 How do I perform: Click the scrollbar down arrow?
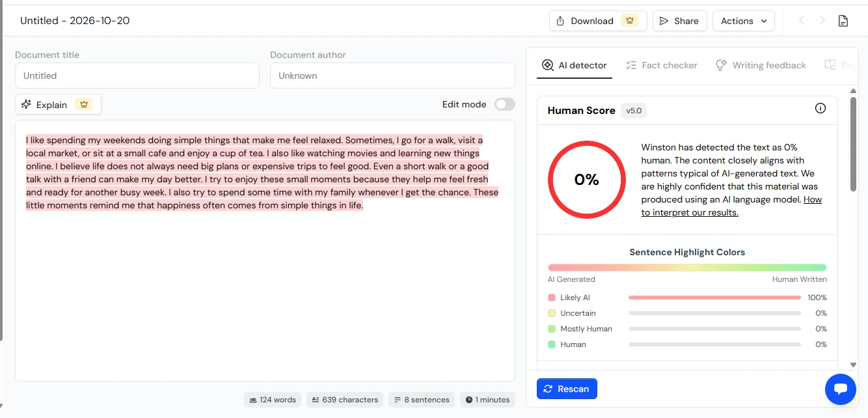click(x=854, y=365)
